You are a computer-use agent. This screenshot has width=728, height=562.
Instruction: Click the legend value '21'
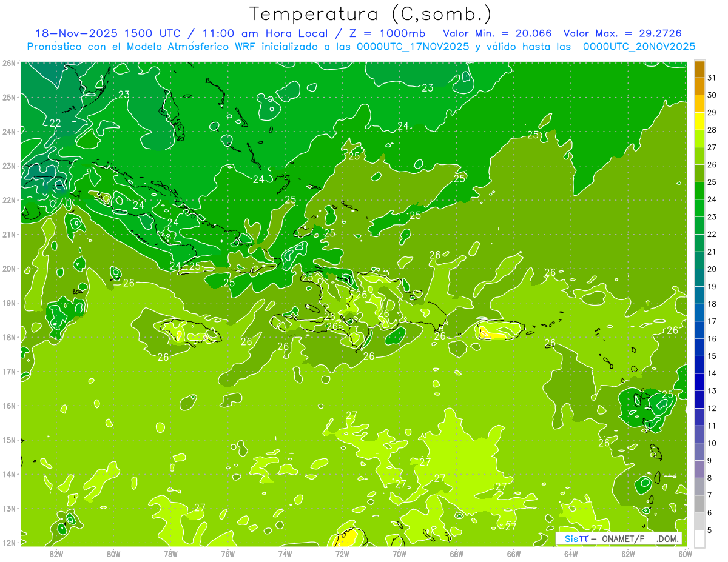712,252
